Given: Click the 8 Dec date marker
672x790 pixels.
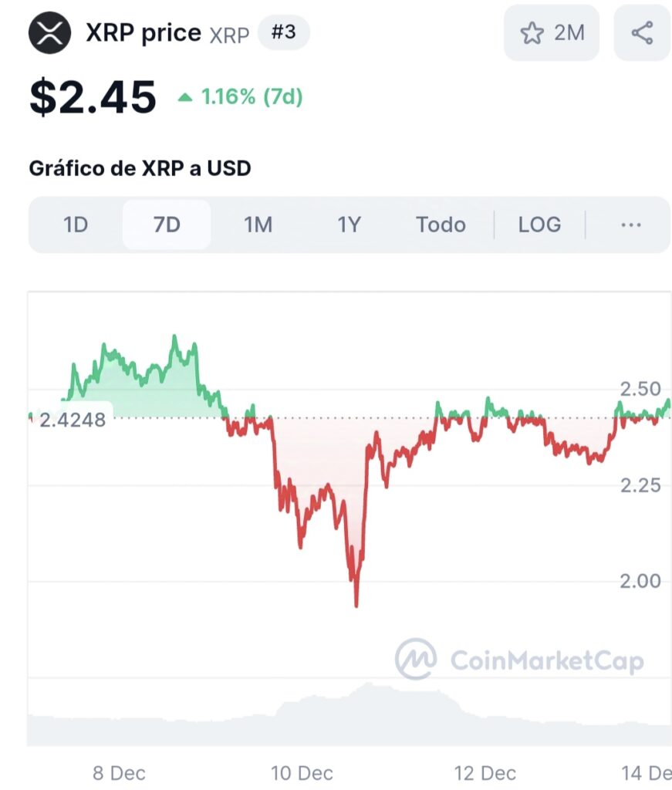Looking at the screenshot, I should [x=119, y=772].
